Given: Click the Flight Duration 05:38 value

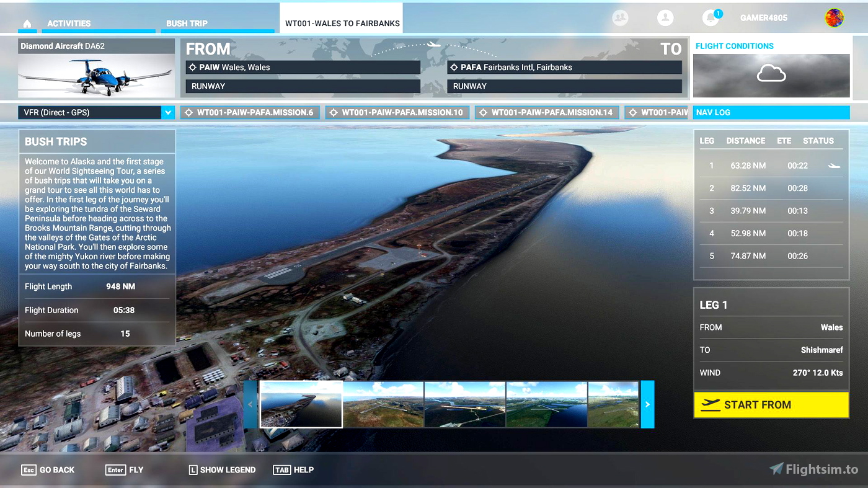Looking at the screenshot, I should (x=124, y=310).
